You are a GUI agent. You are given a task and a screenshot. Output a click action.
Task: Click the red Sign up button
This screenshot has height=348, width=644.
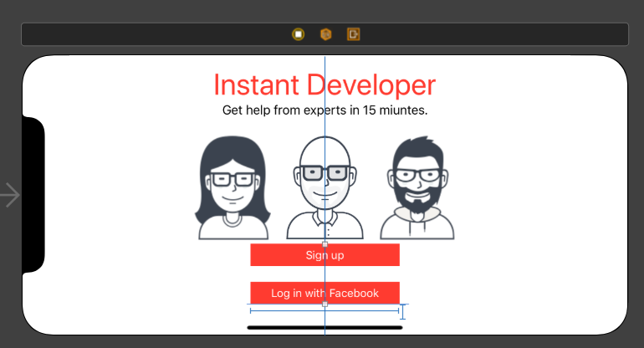click(284, 255)
